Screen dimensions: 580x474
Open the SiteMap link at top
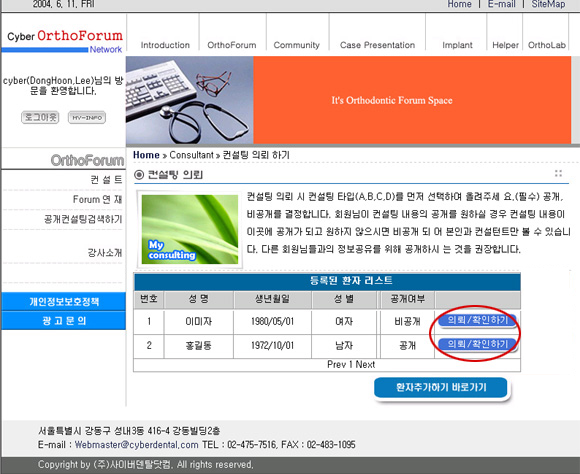(548, 4)
